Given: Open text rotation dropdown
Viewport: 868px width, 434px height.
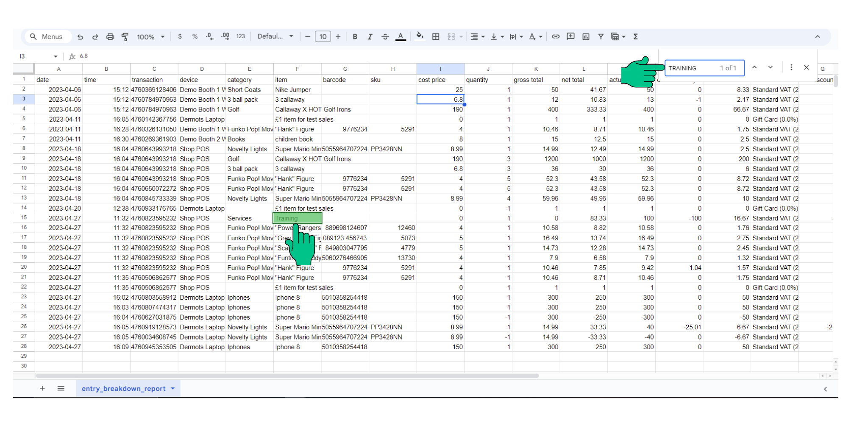Looking at the screenshot, I should pyautogui.click(x=535, y=37).
